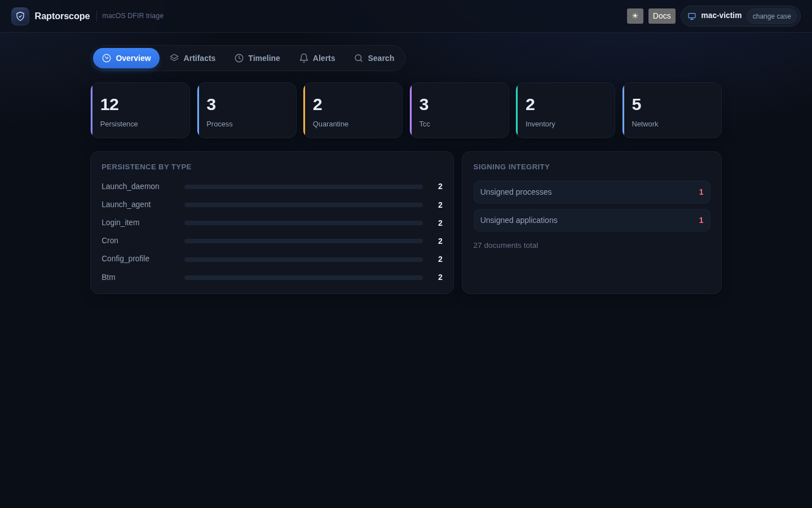Click the Persistence by Type heading
Viewport: 812px width, 508px height.
coord(147,167)
